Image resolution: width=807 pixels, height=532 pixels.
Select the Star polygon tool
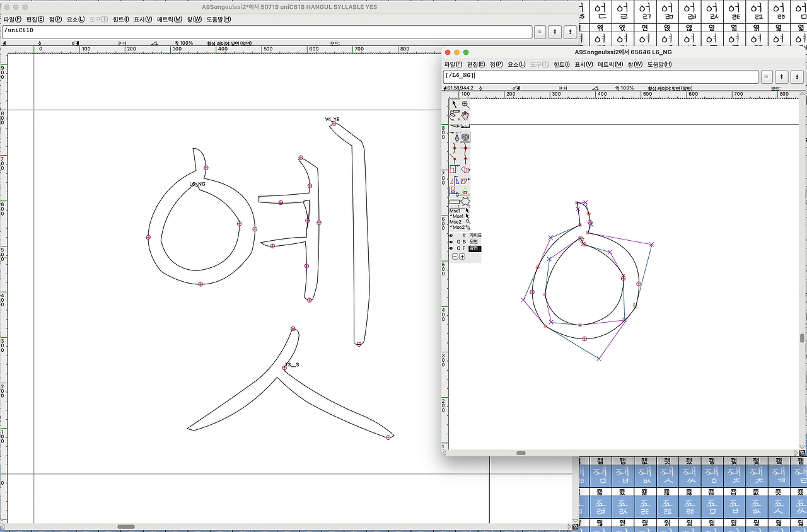pyautogui.click(x=465, y=202)
